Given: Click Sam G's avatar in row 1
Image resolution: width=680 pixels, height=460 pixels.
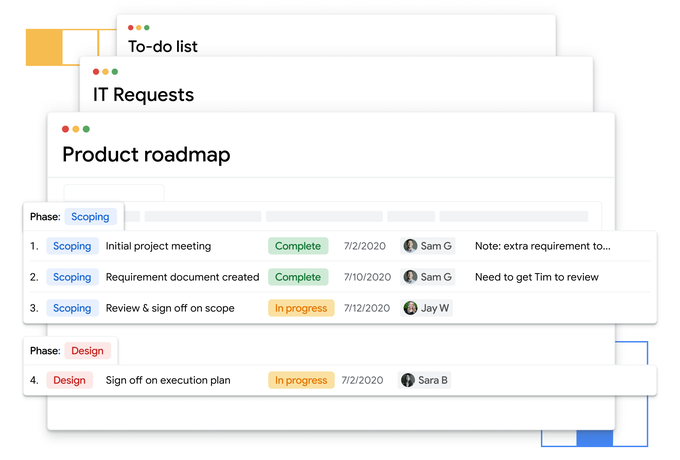Looking at the screenshot, I should click(410, 246).
